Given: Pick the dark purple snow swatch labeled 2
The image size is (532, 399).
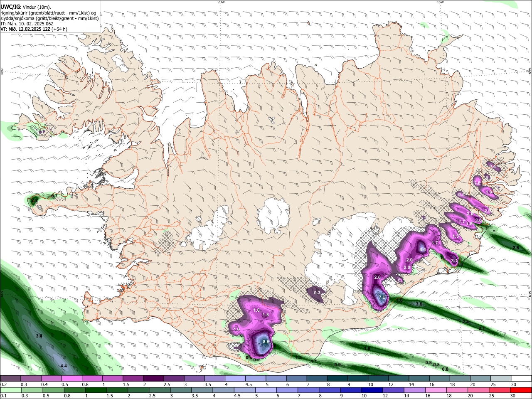Looking at the screenshot, I should coord(153,379).
